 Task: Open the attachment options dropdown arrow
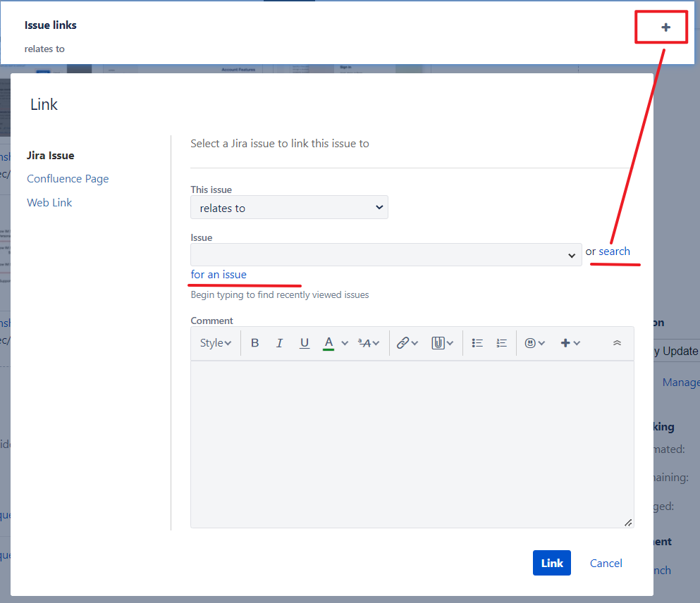click(x=450, y=343)
